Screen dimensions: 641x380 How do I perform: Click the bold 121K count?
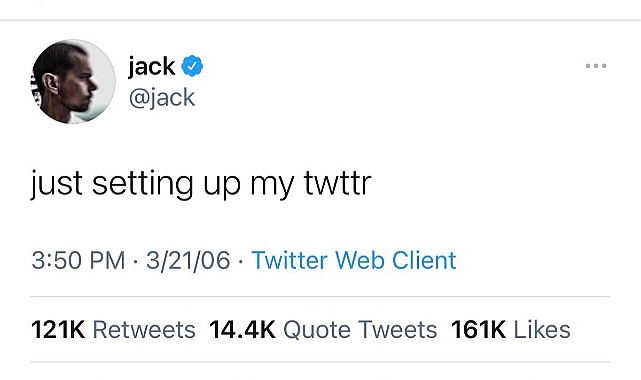(x=58, y=330)
